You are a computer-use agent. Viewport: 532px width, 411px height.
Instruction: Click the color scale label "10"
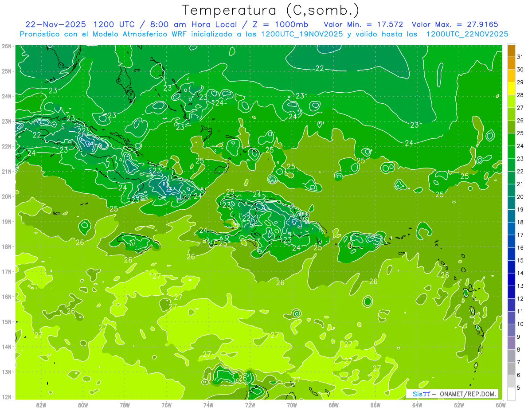[520, 324]
